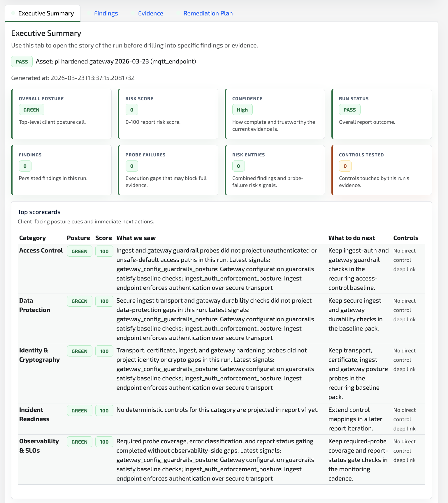Click the Findings count badge

coord(25,166)
